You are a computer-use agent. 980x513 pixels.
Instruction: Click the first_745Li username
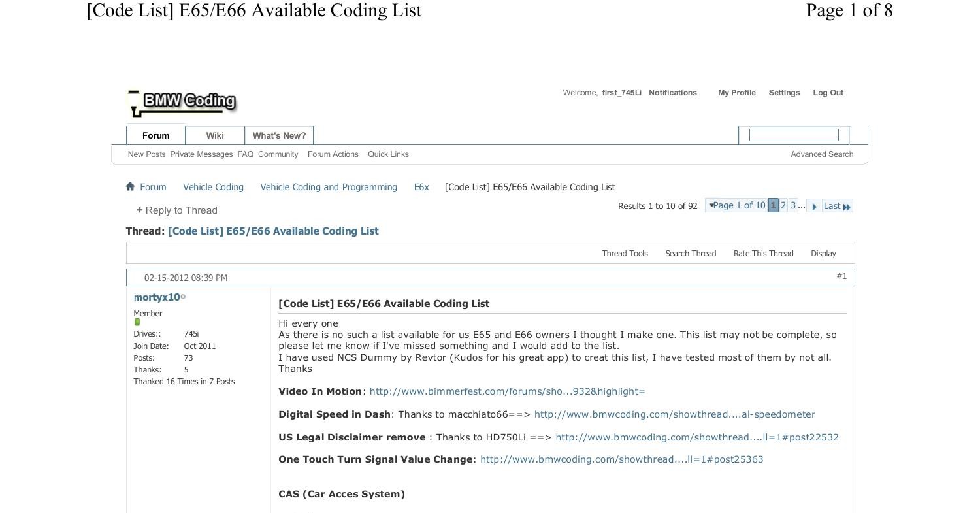click(621, 93)
